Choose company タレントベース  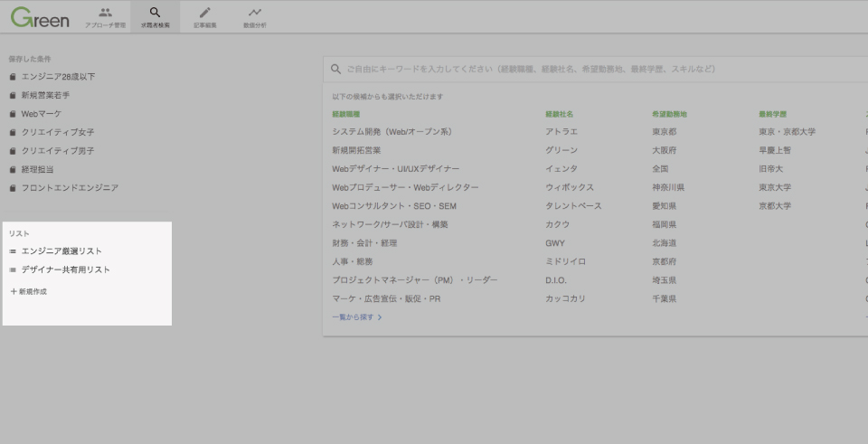573,206
